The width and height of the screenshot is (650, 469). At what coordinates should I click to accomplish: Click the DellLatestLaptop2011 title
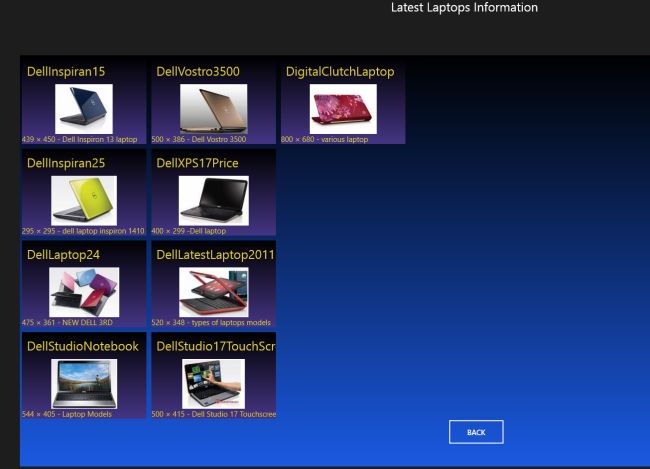[216, 255]
